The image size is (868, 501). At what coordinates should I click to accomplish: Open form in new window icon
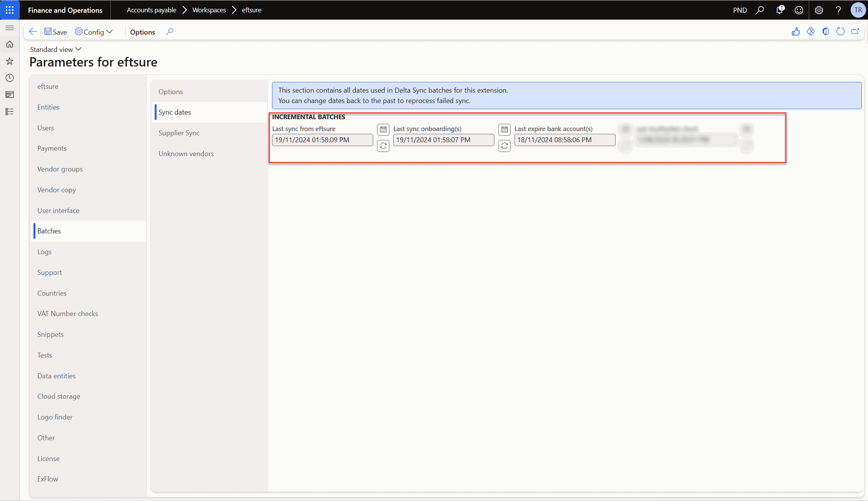855,32
